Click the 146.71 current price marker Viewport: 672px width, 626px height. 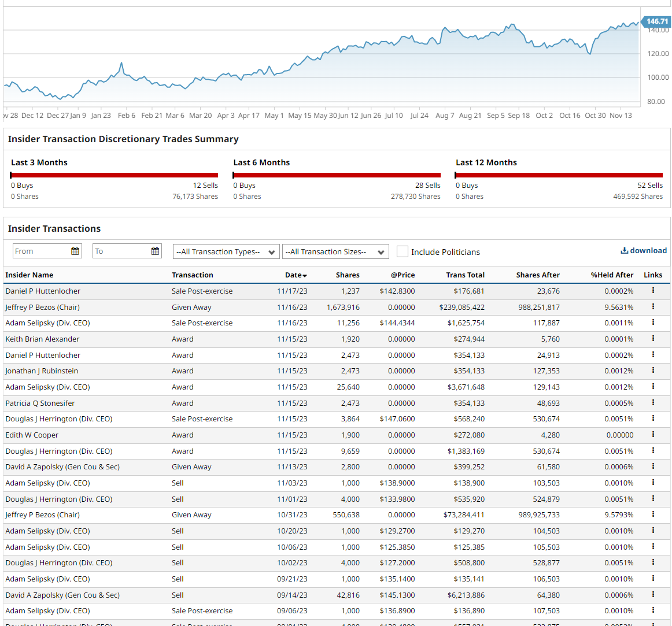(x=656, y=21)
